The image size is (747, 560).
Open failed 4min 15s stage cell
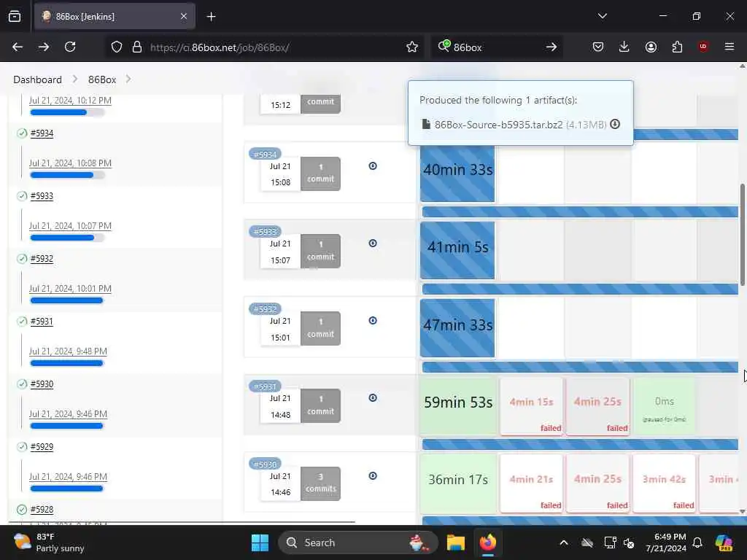(531, 406)
